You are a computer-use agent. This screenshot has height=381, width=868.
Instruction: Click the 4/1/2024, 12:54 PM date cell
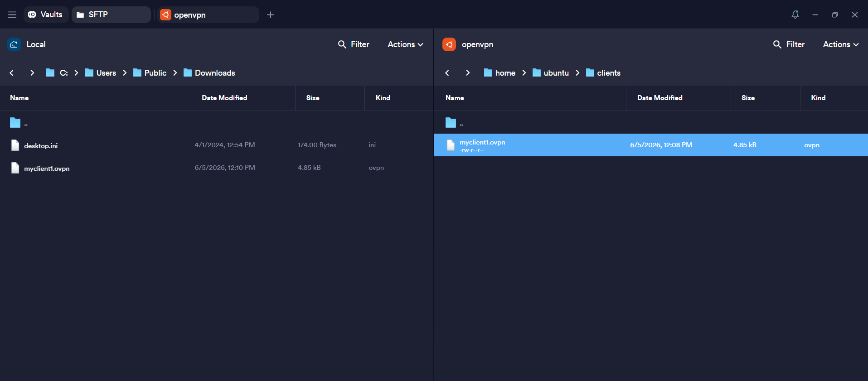coord(225,145)
